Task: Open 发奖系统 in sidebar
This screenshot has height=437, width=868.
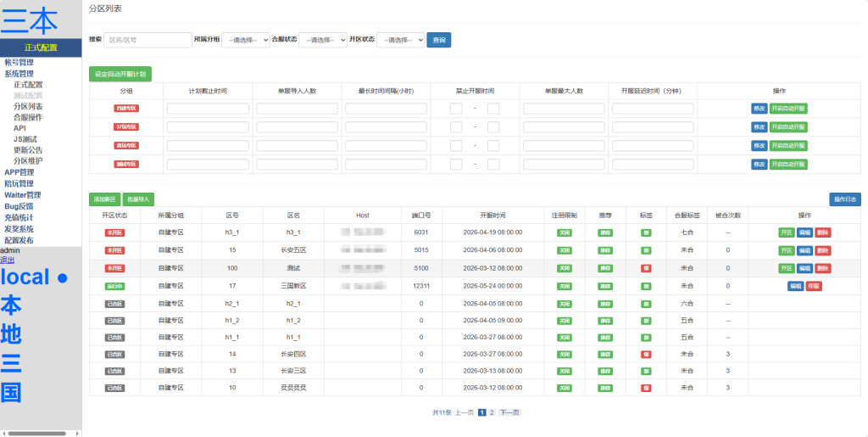Action: click(x=19, y=229)
